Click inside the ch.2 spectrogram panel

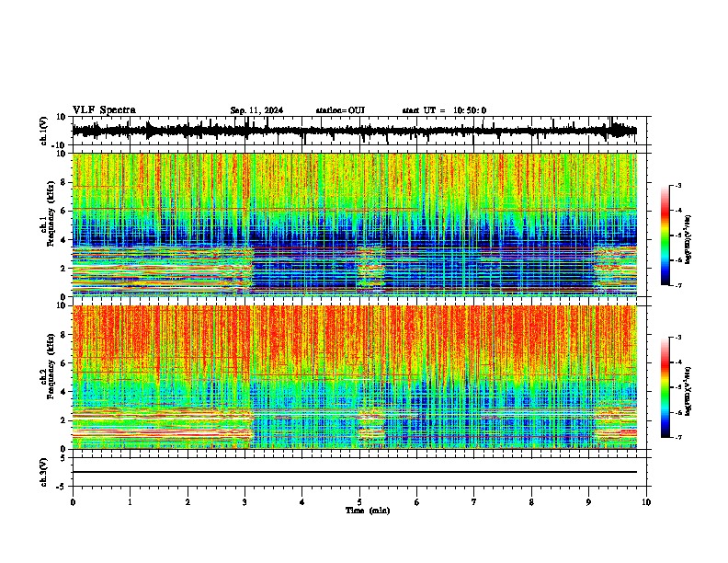[x=354, y=377]
